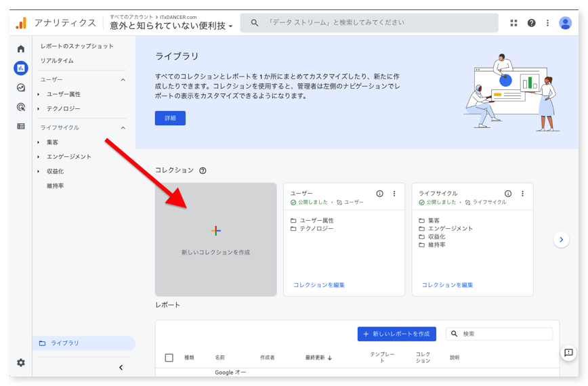Open リアルタイム report
The image size is (588, 386).
pyautogui.click(x=57, y=61)
